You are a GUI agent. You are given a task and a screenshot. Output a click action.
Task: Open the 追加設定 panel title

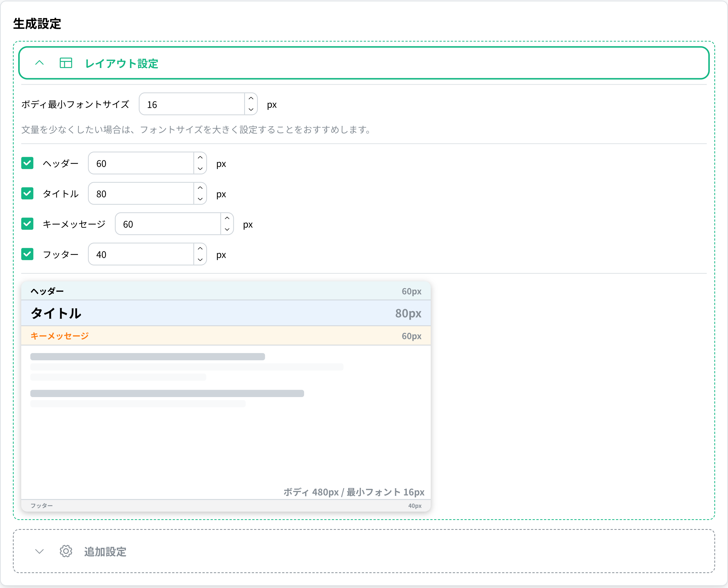click(x=105, y=552)
